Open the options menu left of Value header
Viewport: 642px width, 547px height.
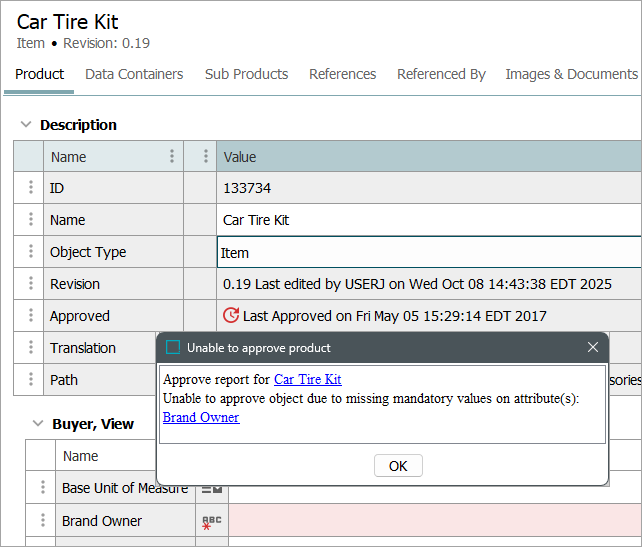coord(205,157)
